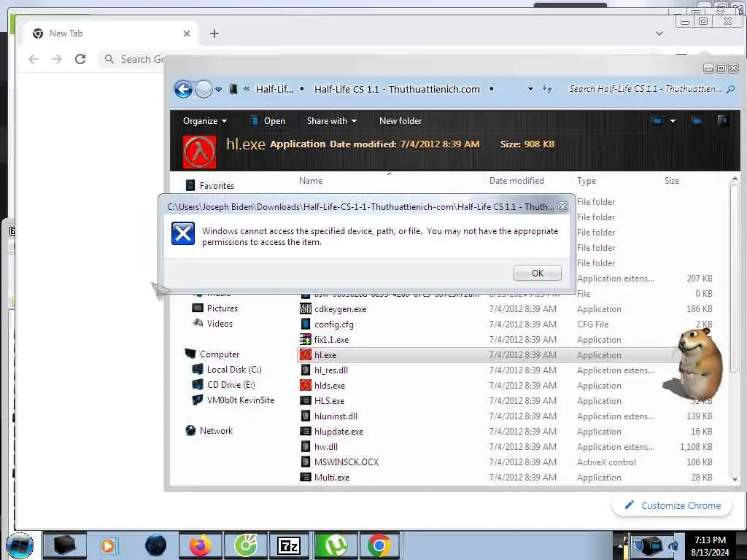Screen dimensions: 747x560
Task: Open a new Chrome tab with plus
Action: tap(214, 34)
